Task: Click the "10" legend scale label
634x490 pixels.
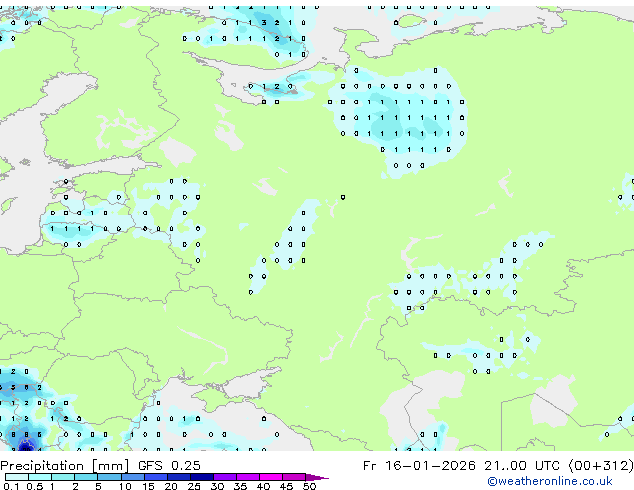Action: coord(125,486)
